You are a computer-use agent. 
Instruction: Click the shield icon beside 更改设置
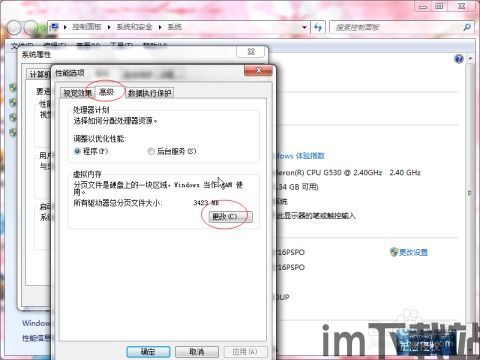point(394,252)
